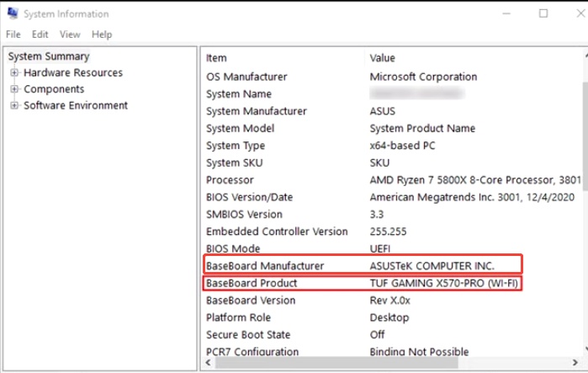Select the BaseBoard Product row
588x373 pixels.
point(393,283)
